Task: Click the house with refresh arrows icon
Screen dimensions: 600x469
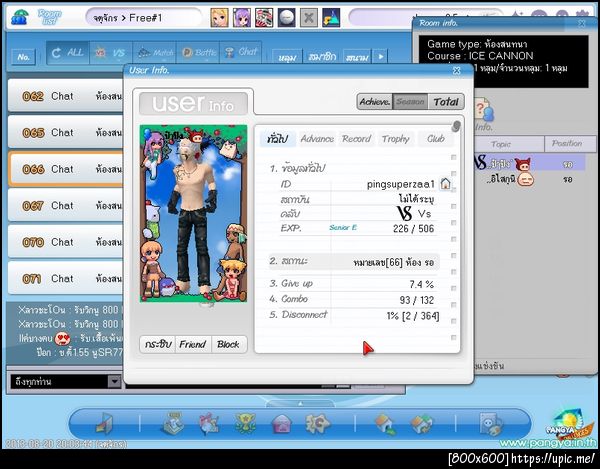Action: pyautogui.click(x=421, y=424)
